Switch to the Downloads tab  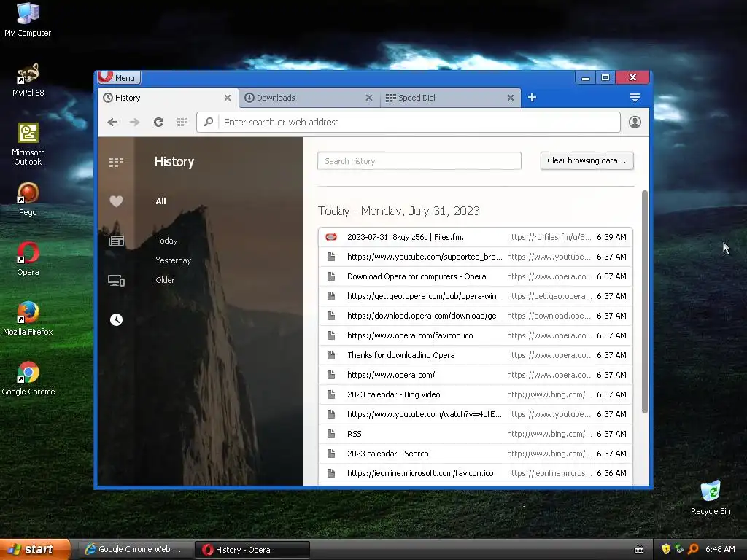(309, 98)
